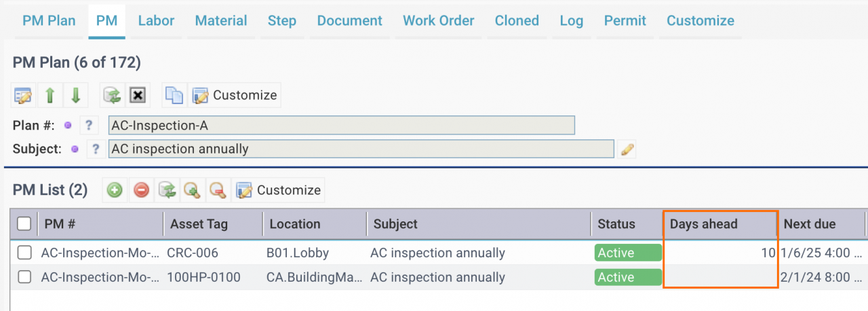The height and width of the screenshot is (311, 868).
Task: Check the CRC-006 row checkbox
Action: coord(24,253)
